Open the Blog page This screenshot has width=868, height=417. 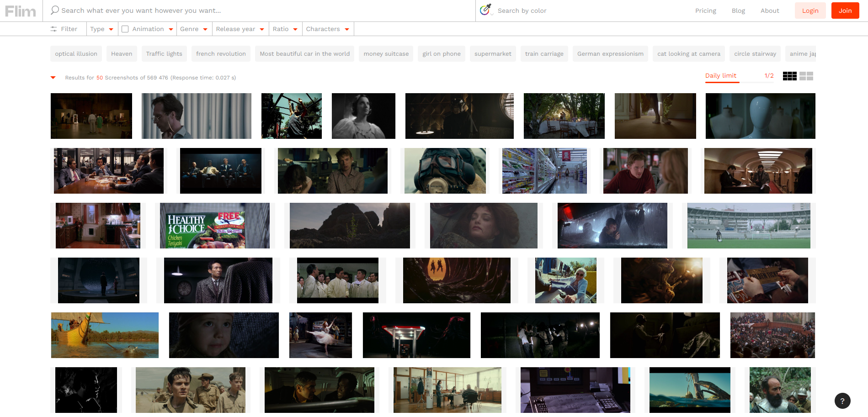coord(738,11)
